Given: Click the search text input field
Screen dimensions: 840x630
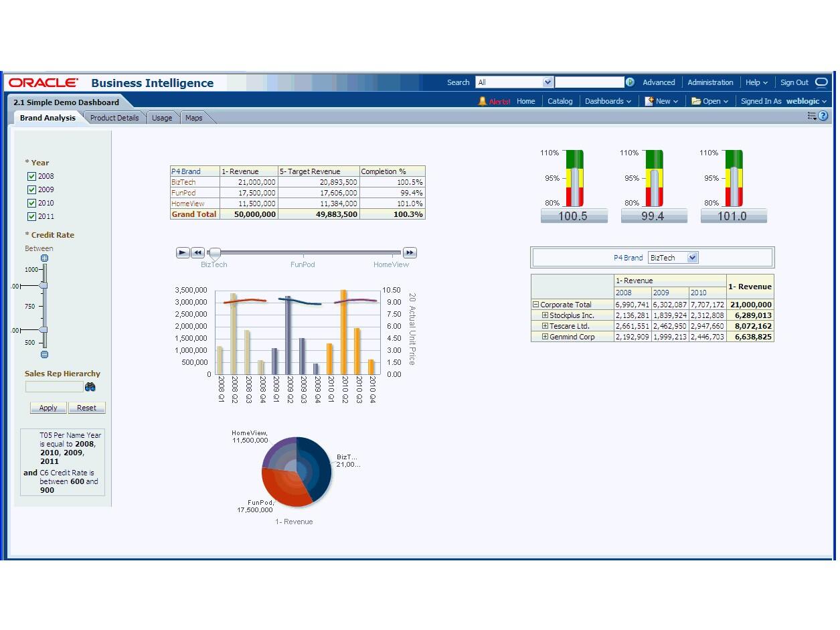Looking at the screenshot, I should [x=589, y=82].
